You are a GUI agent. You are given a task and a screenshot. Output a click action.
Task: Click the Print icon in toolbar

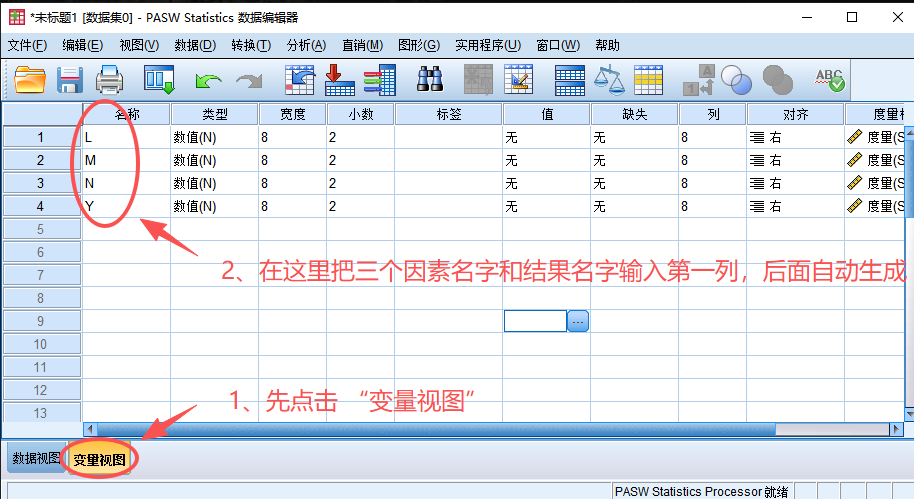(109, 79)
